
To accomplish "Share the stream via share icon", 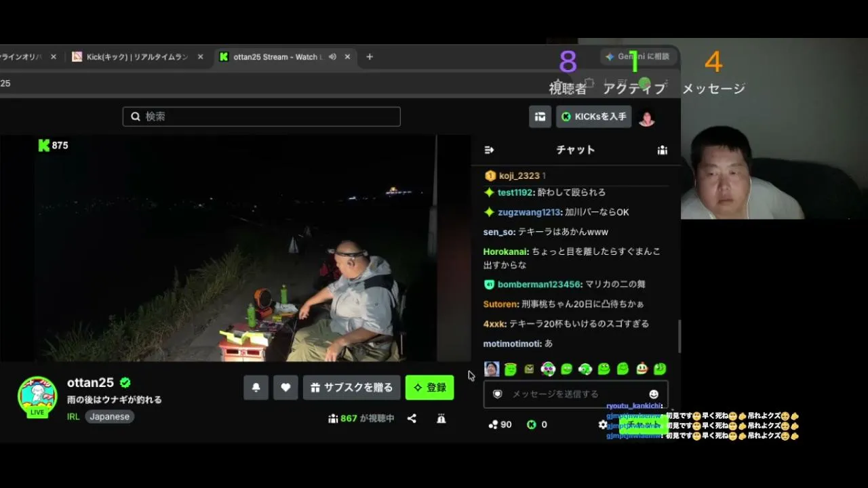I will click(412, 419).
